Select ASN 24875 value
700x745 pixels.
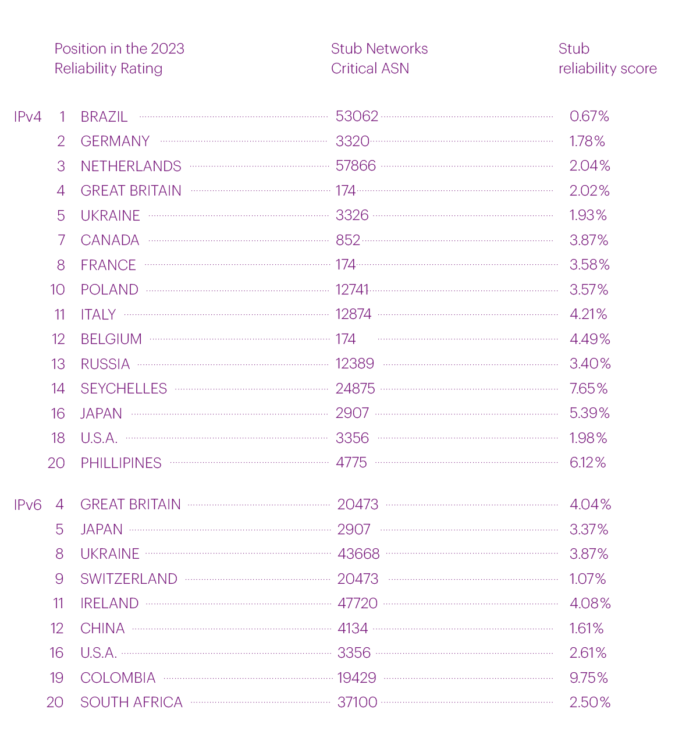click(356, 388)
